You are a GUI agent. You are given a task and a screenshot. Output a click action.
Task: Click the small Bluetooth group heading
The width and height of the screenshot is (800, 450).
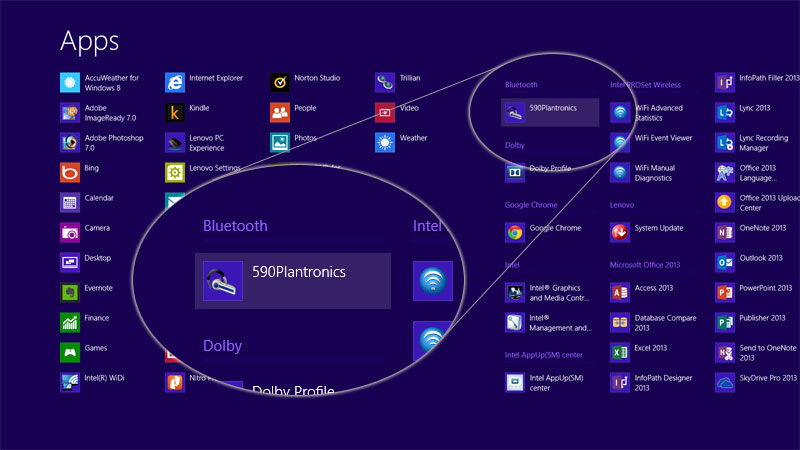[x=521, y=85]
